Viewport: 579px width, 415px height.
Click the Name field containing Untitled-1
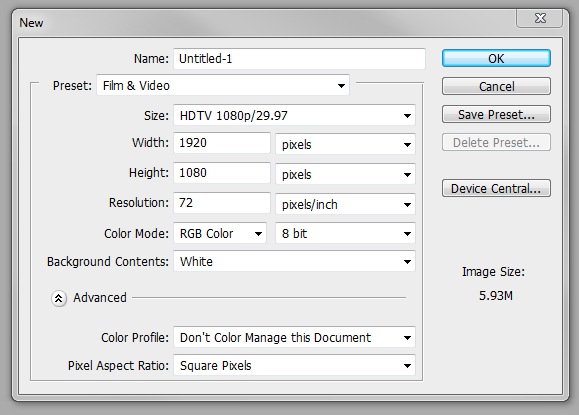[299, 59]
